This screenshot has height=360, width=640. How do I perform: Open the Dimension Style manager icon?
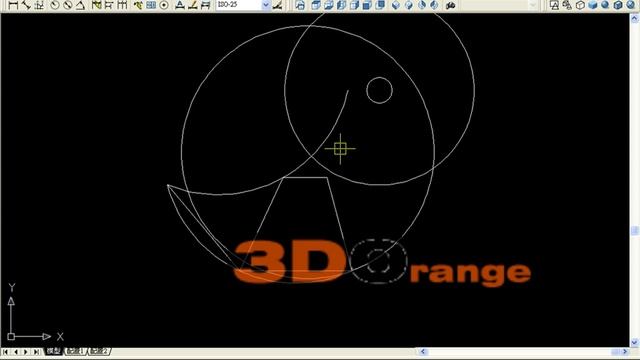click(x=278, y=5)
